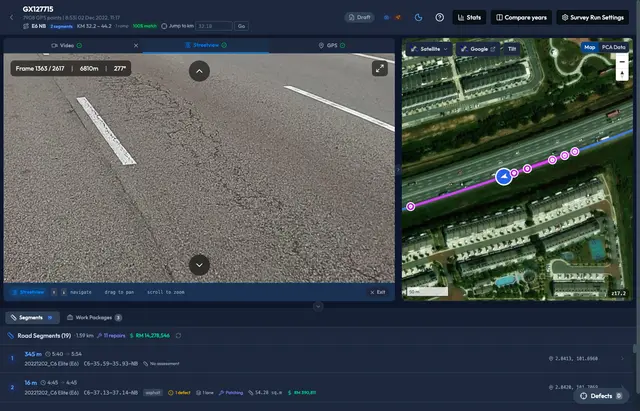Viewport: 640px width, 411px height.
Task: Click the Tilt map button
Action: 512,49
